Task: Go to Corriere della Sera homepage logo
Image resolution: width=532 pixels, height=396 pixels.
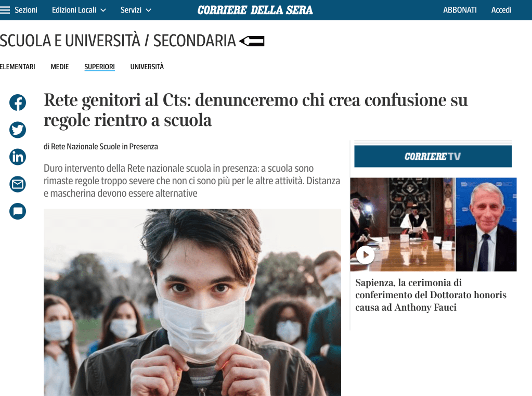Action: click(255, 10)
